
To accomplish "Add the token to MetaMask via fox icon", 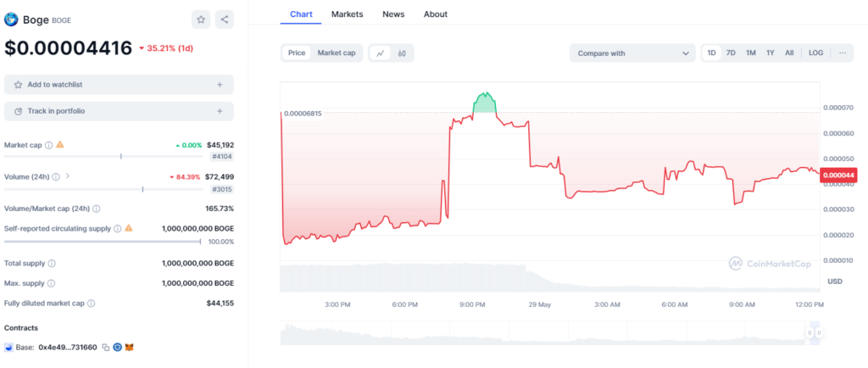I will pos(129,348).
